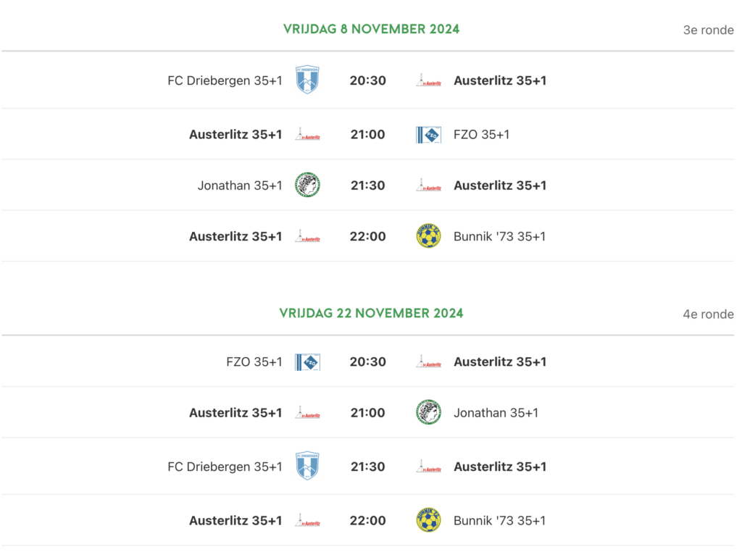Click the 22:00 kickoff time on 22 November
This screenshot has width=742, height=560.
click(x=367, y=520)
